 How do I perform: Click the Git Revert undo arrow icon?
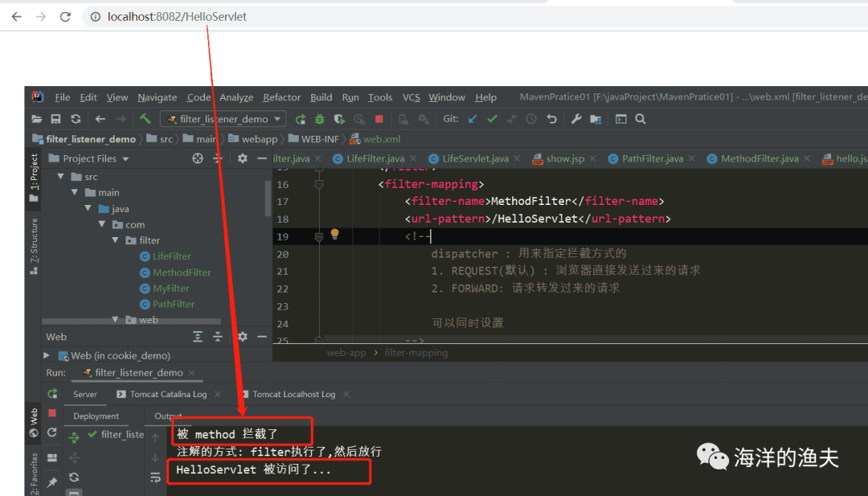[x=551, y=119]
